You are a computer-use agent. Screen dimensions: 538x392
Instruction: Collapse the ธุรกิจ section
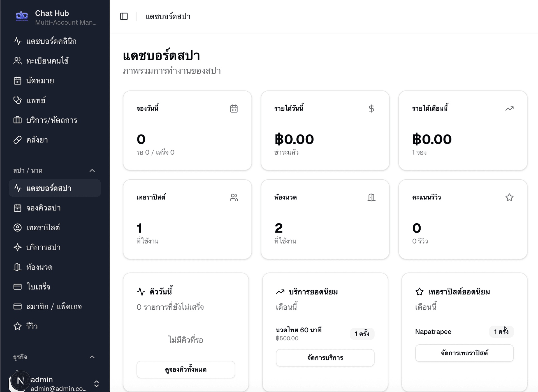[92, 357]
